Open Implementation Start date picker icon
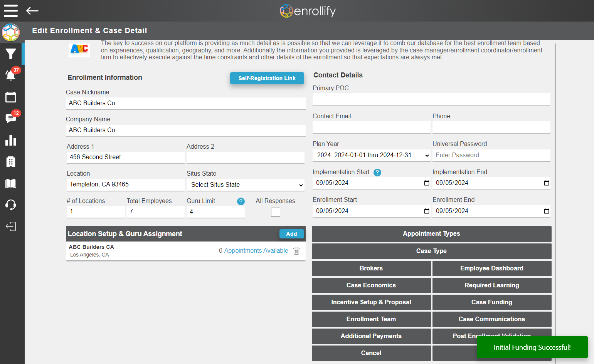Viewport: 594px width, 364px height. 427,183
